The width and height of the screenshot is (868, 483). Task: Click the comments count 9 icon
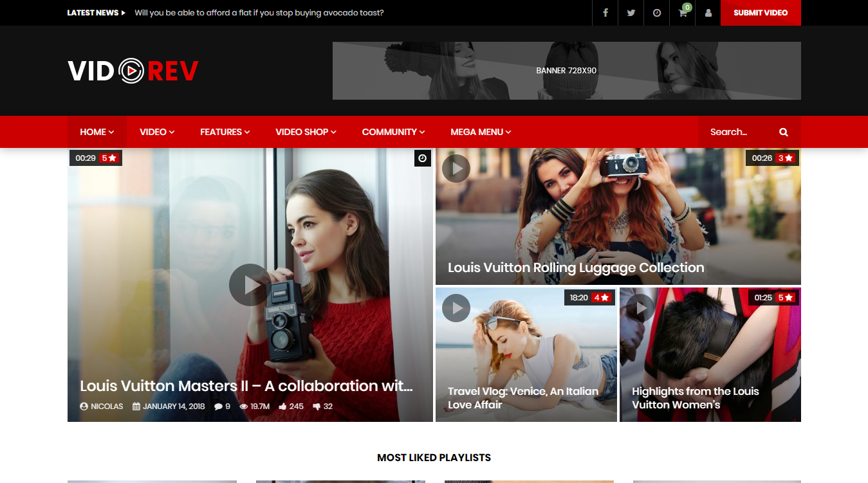coord(218,406)
